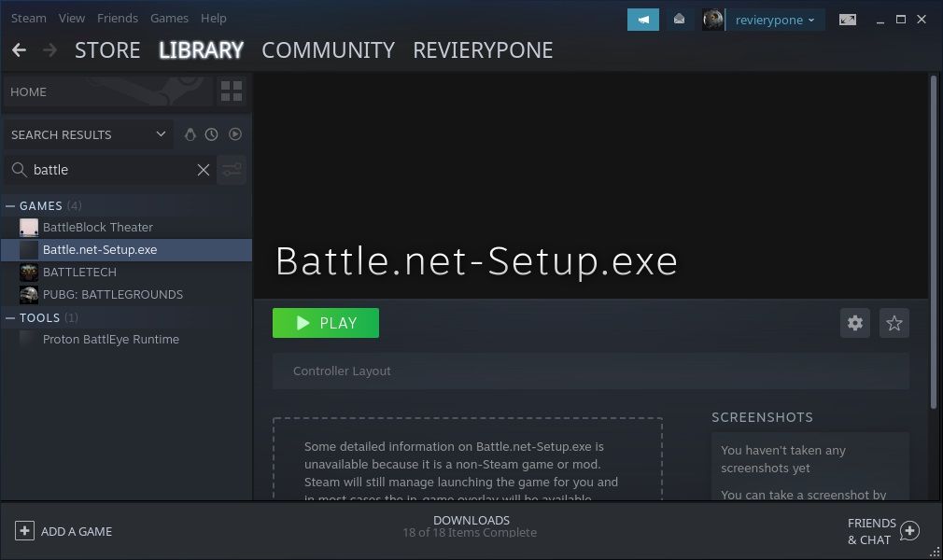
Task: Switch library to grid view
Action: [231, 91]
